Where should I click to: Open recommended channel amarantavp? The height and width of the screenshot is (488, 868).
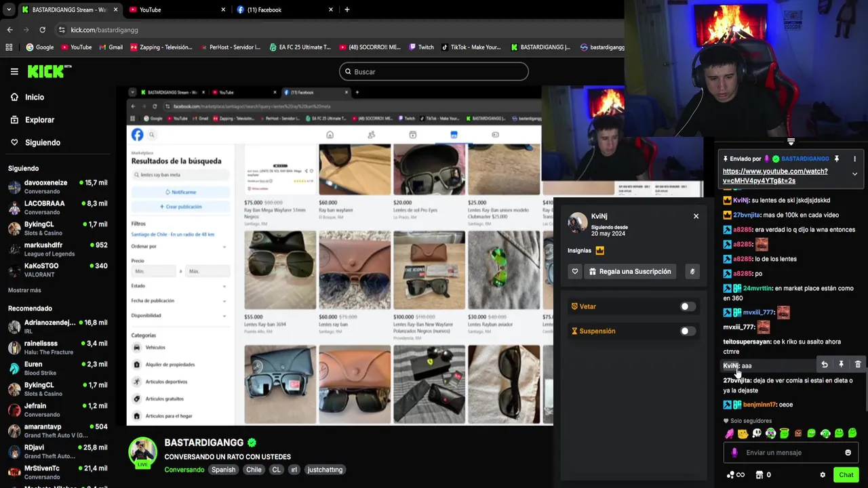[58, 431]
